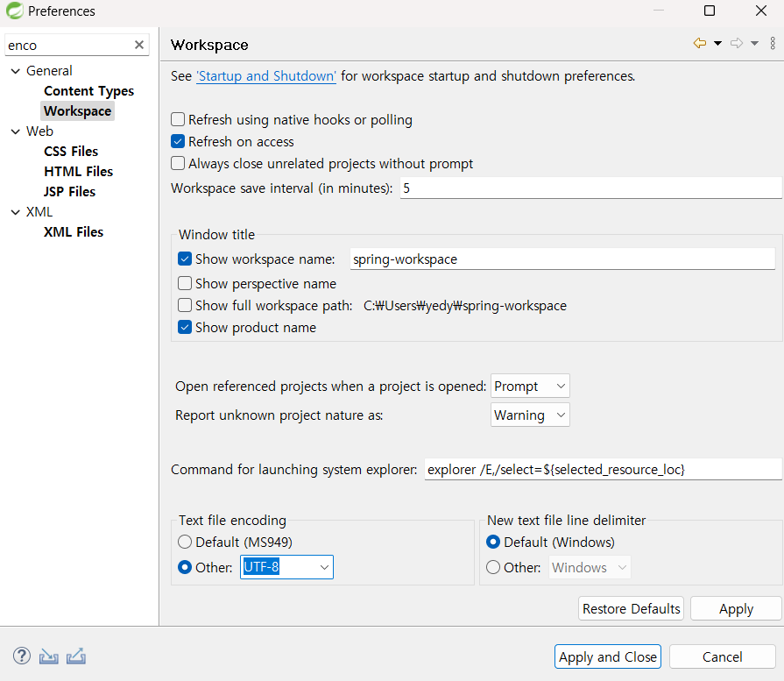784x681 pixels.
Task: Clear the filter text with the X icon
Action: click(x=139, y=45)
